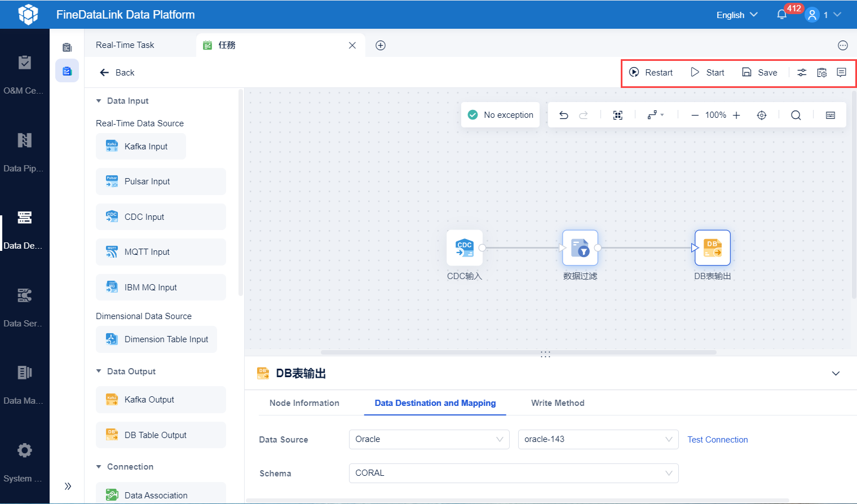Open Data Destination and Mapping tab

435,403
